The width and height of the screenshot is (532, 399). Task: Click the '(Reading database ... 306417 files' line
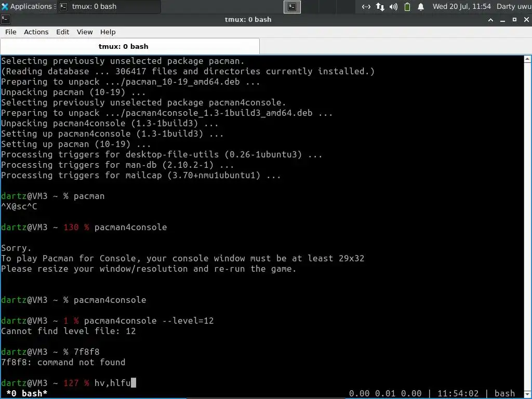pyautogui.click(x=188, y=71)
